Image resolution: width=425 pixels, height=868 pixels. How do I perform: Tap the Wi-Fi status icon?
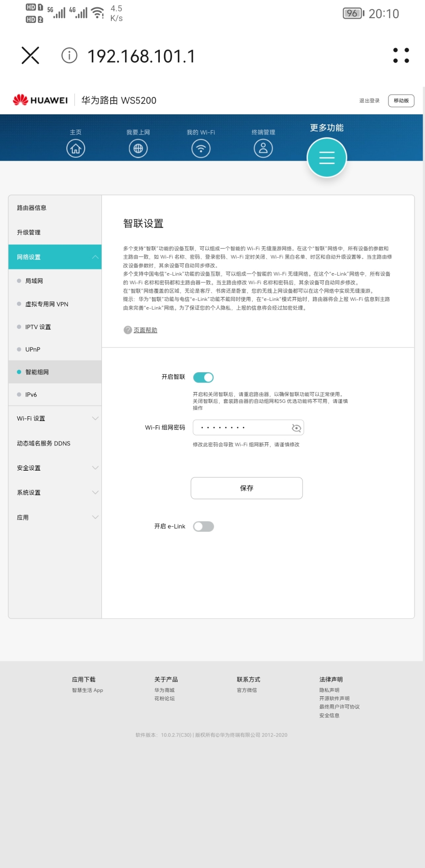[98, 13]
